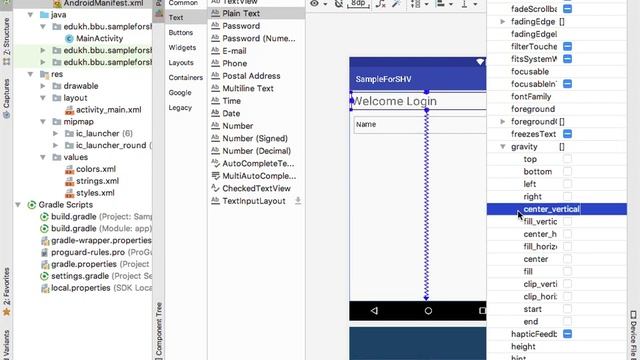Open the Component Tree side tab
Viewport: 640px width, 360px height.
[159, 331]
